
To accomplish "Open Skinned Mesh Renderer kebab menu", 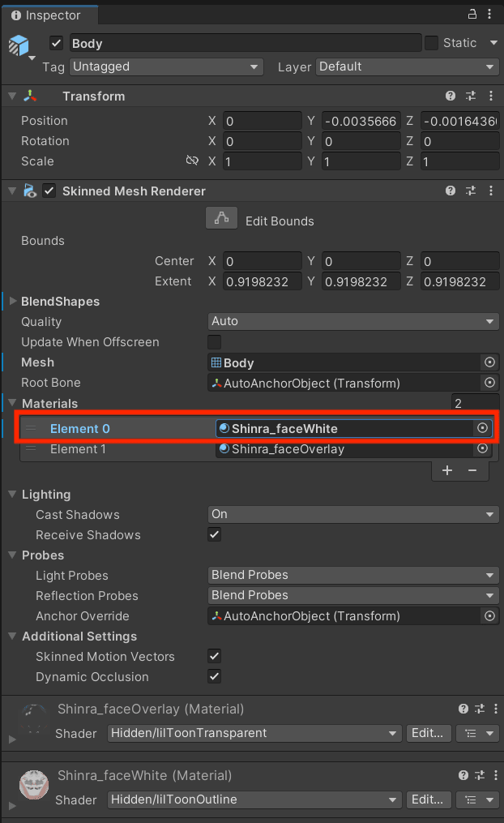I will pos(490,191).
